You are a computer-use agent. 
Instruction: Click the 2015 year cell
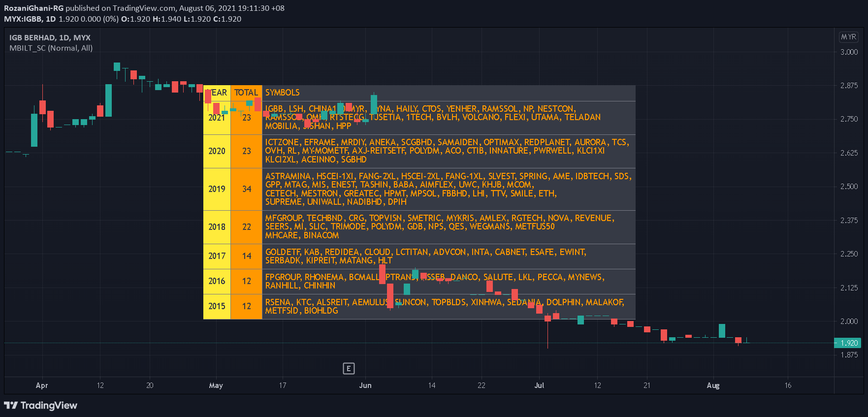217,306
